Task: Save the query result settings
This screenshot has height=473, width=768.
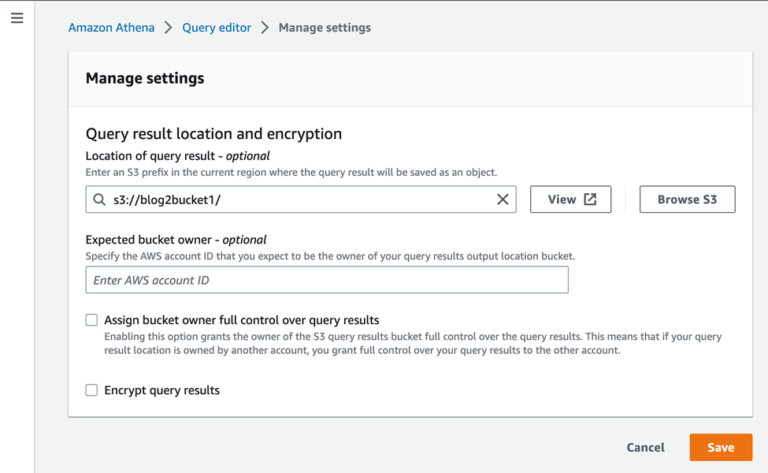Action: click(x=720, y=448)
